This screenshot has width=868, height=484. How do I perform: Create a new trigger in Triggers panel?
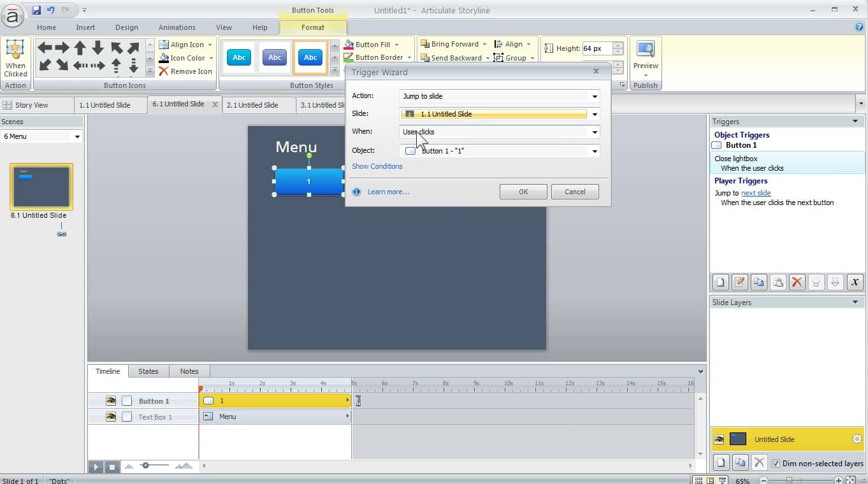(x=720, y=282)
